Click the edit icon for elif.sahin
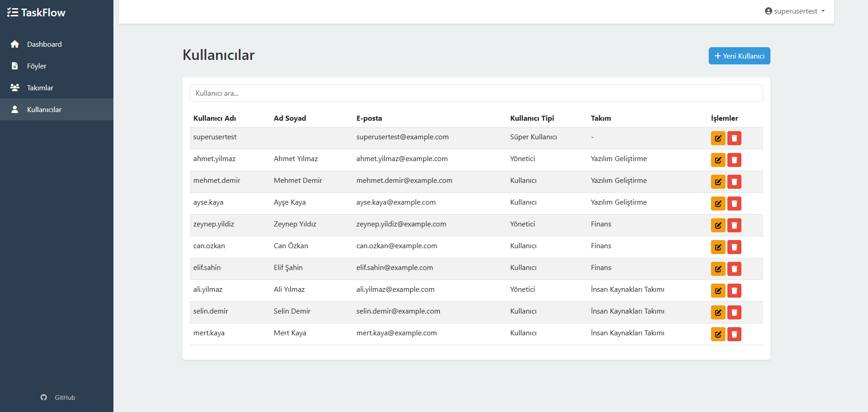Screen dimensions: 868x412 point(718,269)
